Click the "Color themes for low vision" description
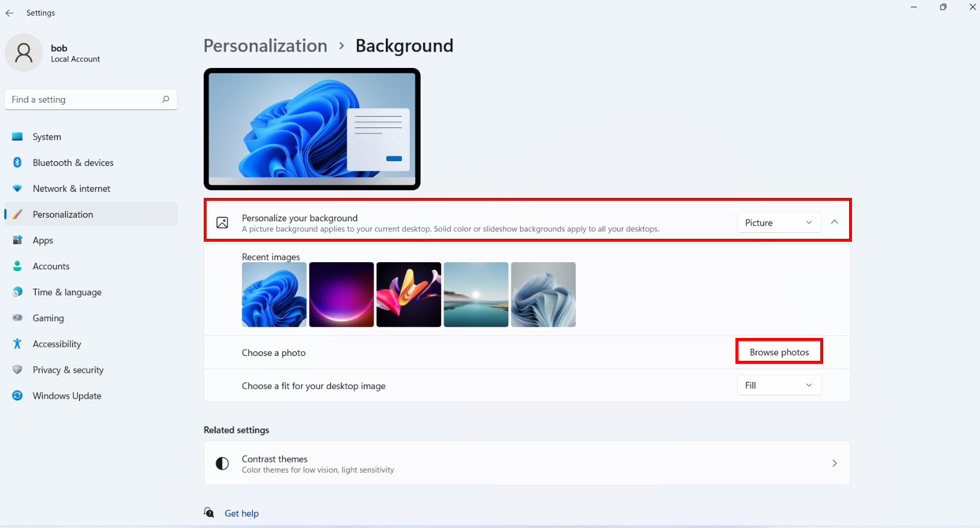This screenshot has width=980, height=528. coord(318,470)
